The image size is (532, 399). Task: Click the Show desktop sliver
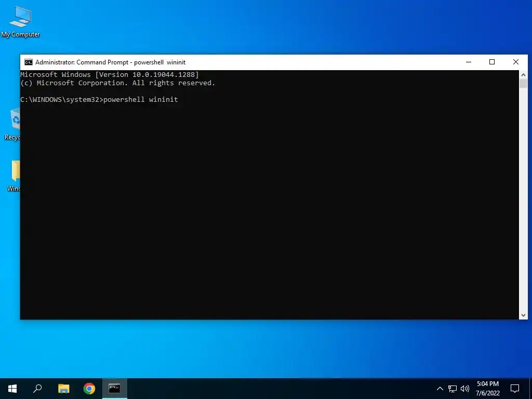(530, 389)
